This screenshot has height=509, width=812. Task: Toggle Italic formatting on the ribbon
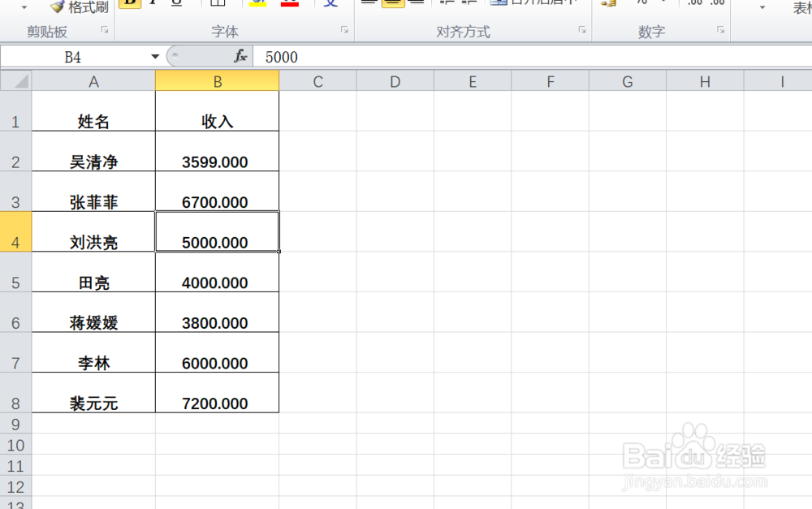[x=153, y=3]
